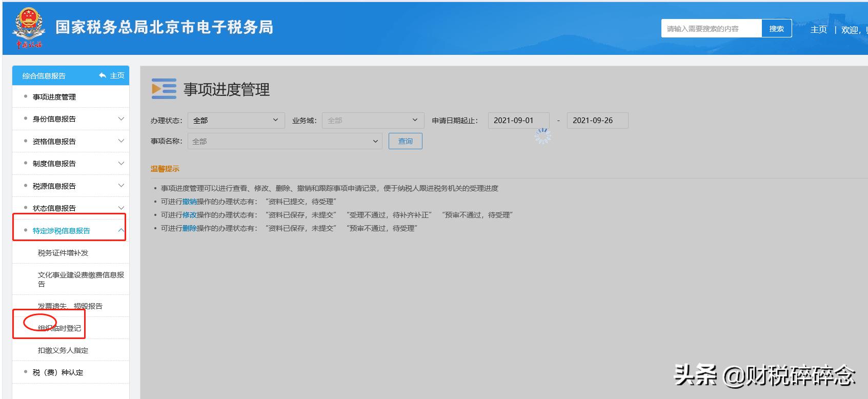Screen dimensions: 868x399
Task: Select 状态信息报告 menu item
Action: pyautogui.click(x=54, y=208)
